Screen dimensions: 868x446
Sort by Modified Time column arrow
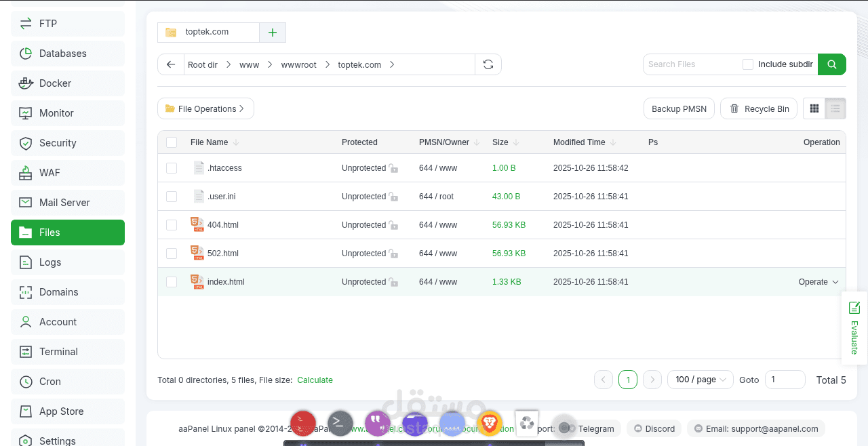[x=613, y=142]
